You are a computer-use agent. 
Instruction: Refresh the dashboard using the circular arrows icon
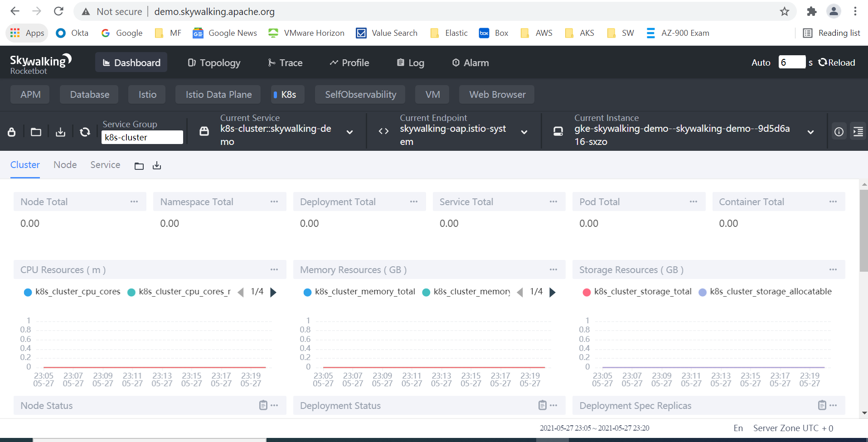point(85,132)
